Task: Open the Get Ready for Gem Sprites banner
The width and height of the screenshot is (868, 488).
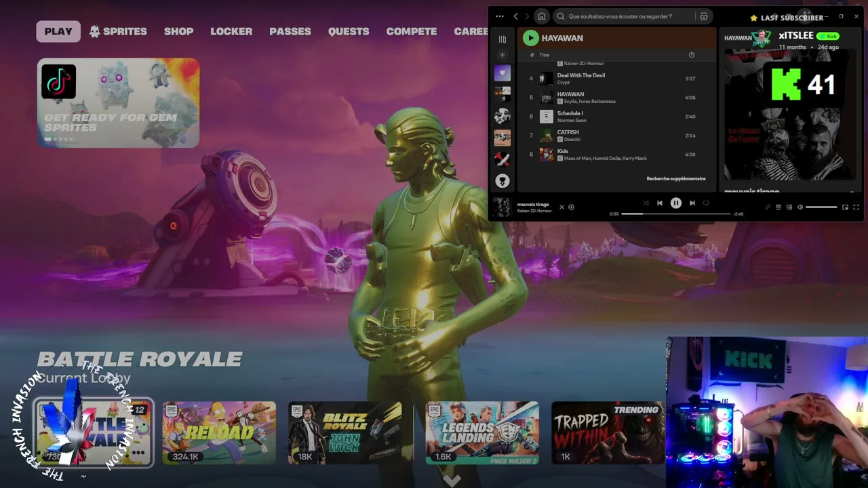Action: (x=119, y=102)
